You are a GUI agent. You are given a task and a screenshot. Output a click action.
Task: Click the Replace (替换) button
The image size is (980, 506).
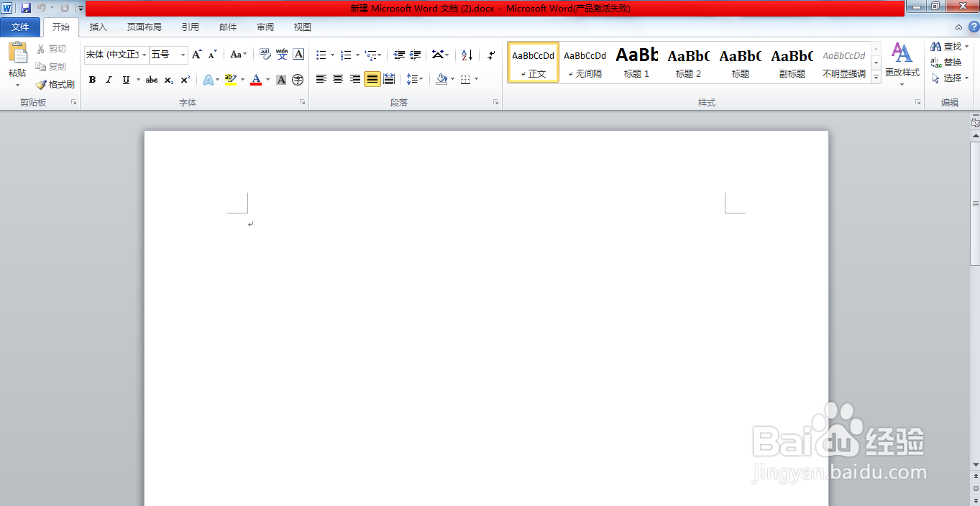[x=946, y=63]
